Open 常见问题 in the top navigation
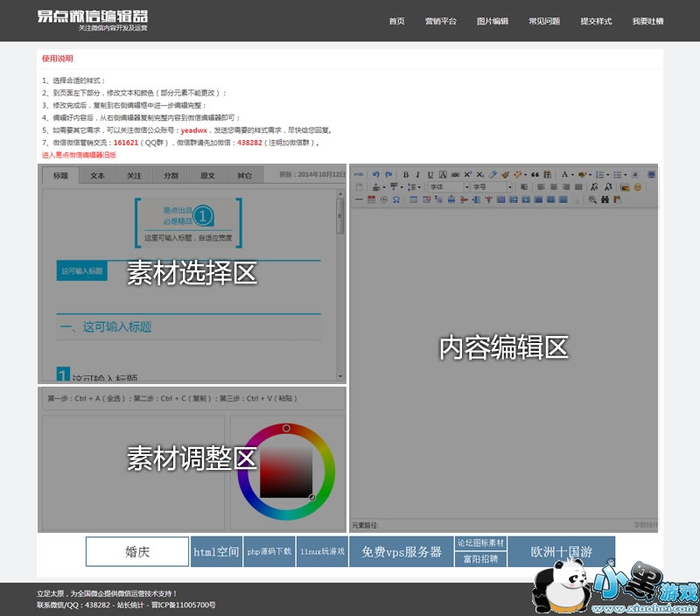Image resolution: width=700 pixels, height=616 pixels. 543,21
